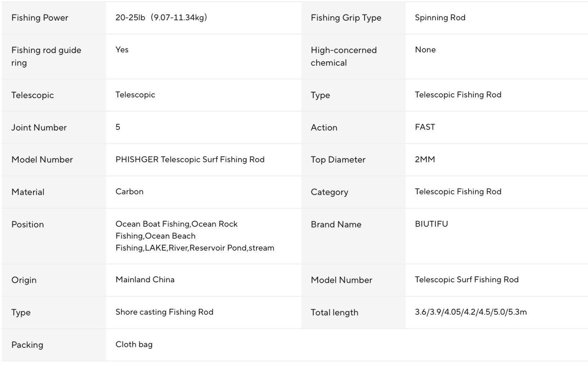Click the Position value listing fishing locations
588x365 pixels.
(x=195, y=236)
